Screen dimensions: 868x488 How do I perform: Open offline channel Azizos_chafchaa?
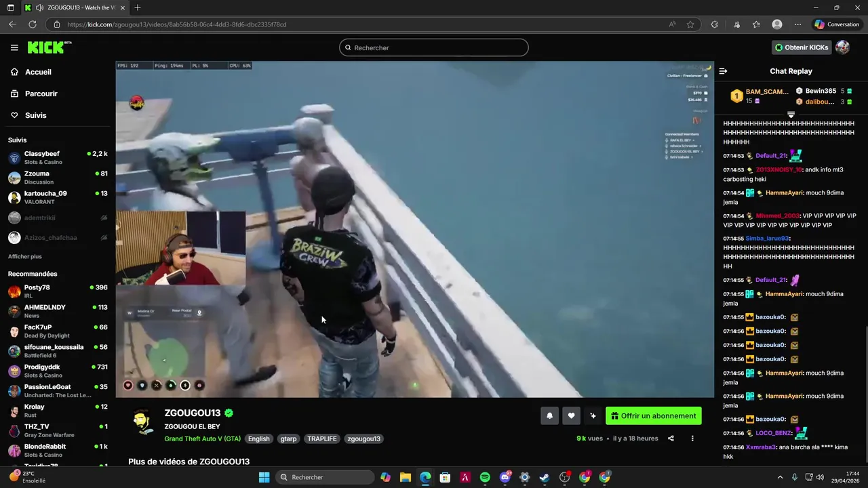coord(58,237)
